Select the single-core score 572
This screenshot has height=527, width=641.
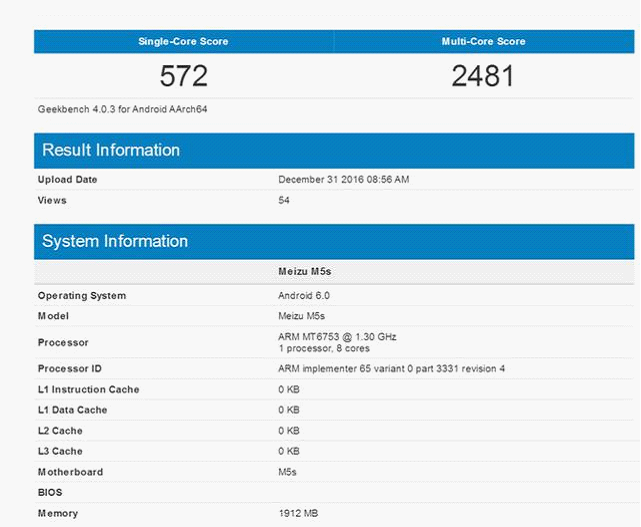(184, 76)
